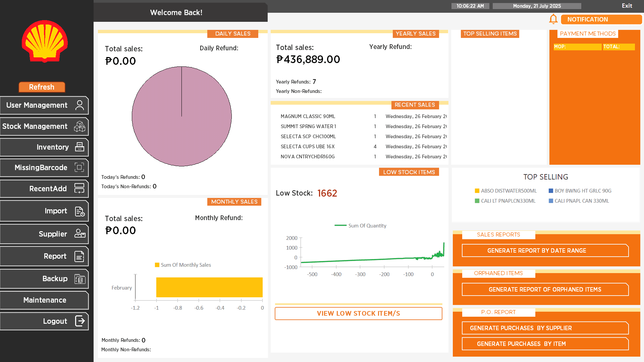The width and height of the screenshot is (644, 362).
Task: Click the February monthly sales bar
Action: pos(209,287)
